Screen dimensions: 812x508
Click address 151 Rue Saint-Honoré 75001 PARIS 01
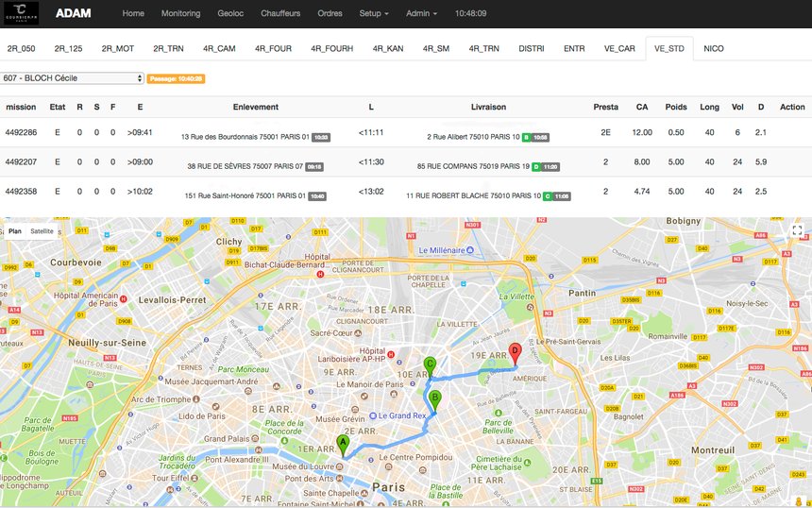[245, 196]
